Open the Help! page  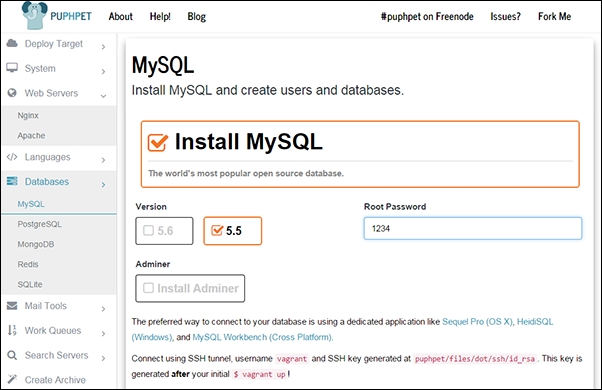pos(160,17)
